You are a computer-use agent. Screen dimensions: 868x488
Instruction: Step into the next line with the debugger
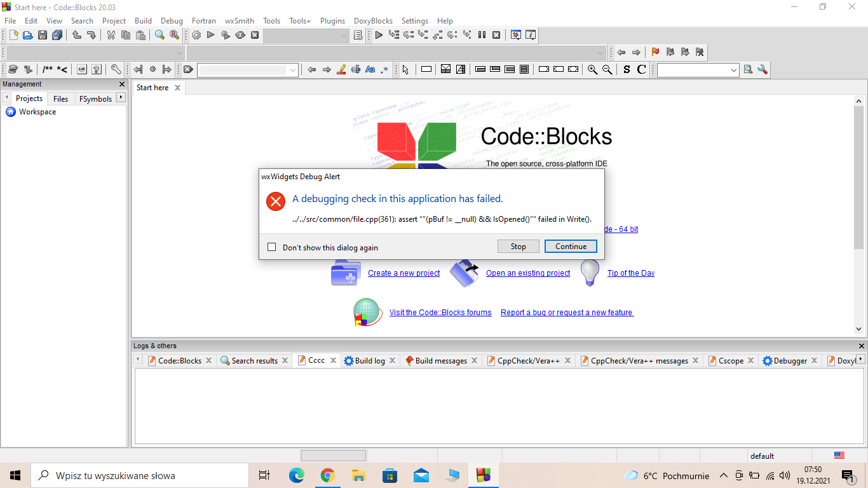424,35
